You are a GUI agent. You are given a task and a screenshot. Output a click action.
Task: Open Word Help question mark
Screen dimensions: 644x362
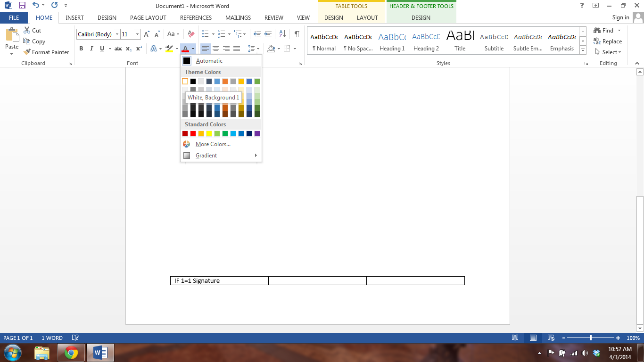(581, 5)
